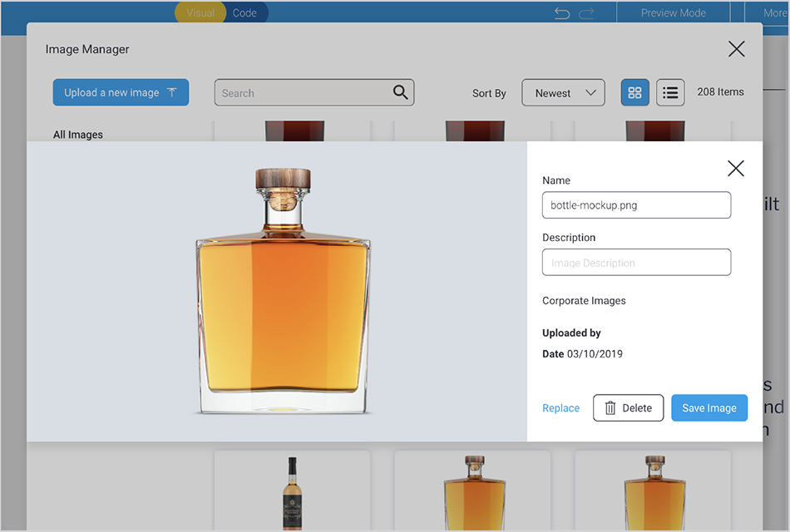
Task: Open the Sort By Newest dropdown
Action: click(563, 93)
